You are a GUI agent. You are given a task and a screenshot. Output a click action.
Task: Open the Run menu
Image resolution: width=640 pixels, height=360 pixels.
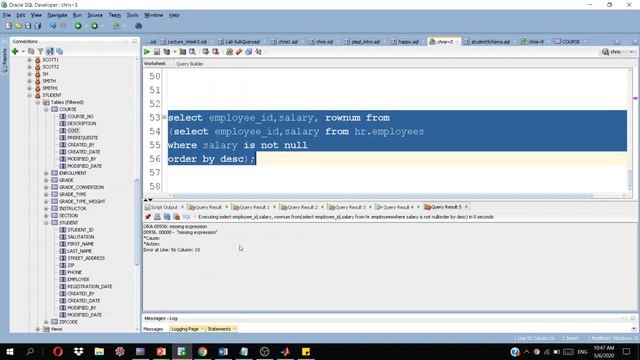coord(77,15)
